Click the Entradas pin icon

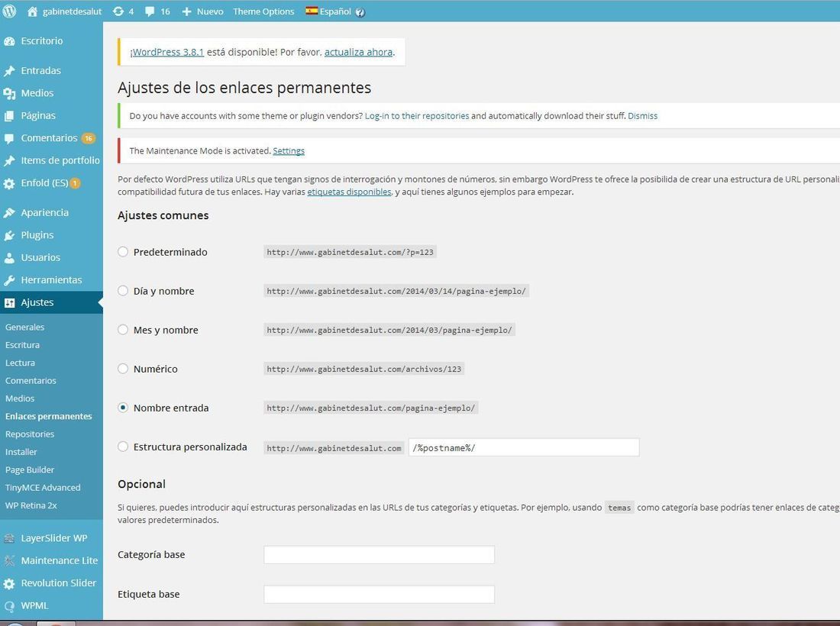click(9, 71)
